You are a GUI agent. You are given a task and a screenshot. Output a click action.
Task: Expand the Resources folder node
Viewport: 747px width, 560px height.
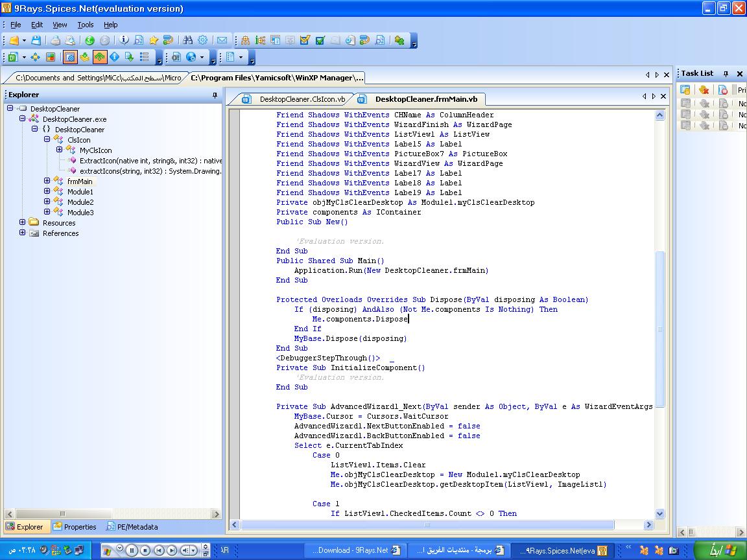pyautogui.click(x=23, y=222)
